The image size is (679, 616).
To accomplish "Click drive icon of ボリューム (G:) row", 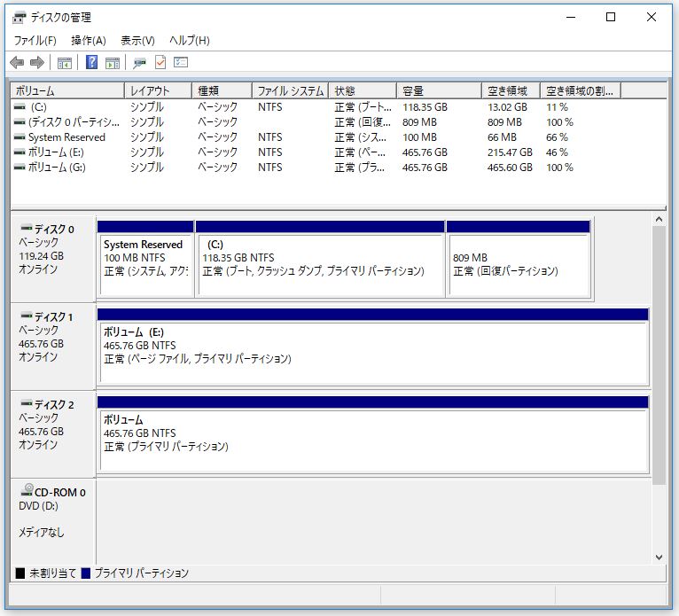I will tap(19, 168).
